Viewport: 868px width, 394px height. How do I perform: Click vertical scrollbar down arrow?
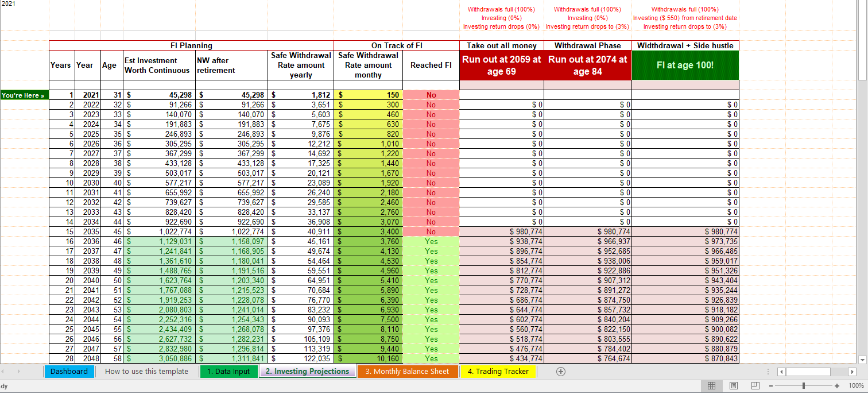tap(862, 360)
